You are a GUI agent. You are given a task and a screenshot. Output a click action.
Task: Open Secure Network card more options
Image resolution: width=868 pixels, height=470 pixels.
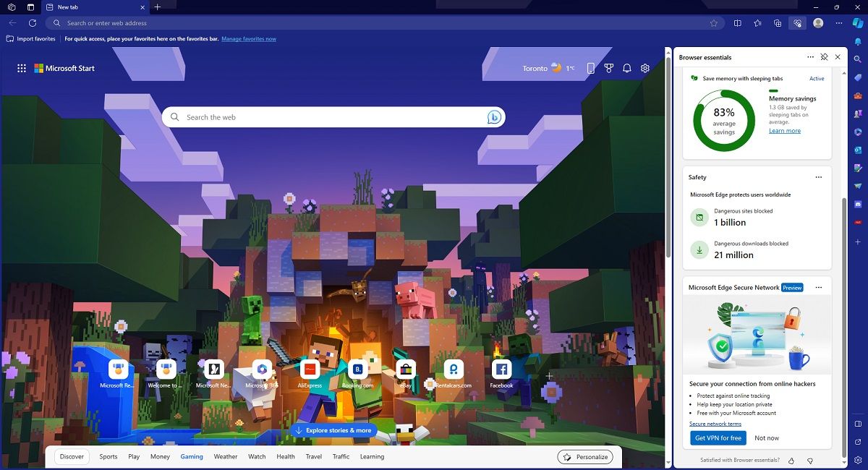[818, 288]
